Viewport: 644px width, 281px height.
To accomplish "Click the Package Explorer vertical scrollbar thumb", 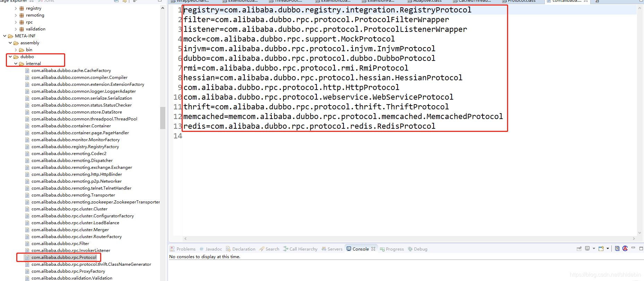I will click(x=163, y=118).
